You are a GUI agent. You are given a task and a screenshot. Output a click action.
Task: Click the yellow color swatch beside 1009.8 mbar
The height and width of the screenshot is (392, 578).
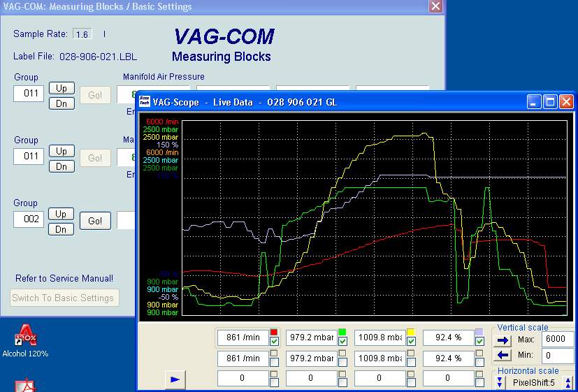click(411, 333)
